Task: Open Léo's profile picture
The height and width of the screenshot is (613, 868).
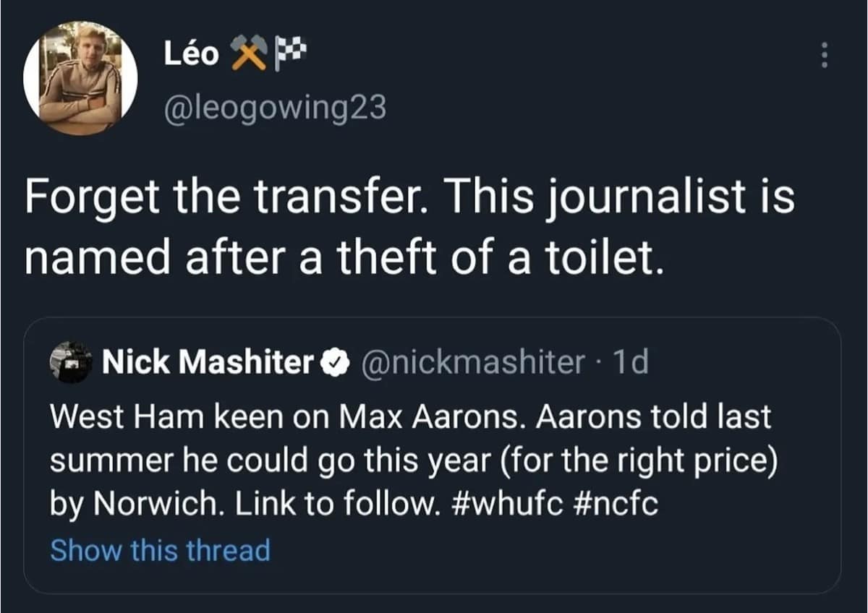Action: click(80, 78)
